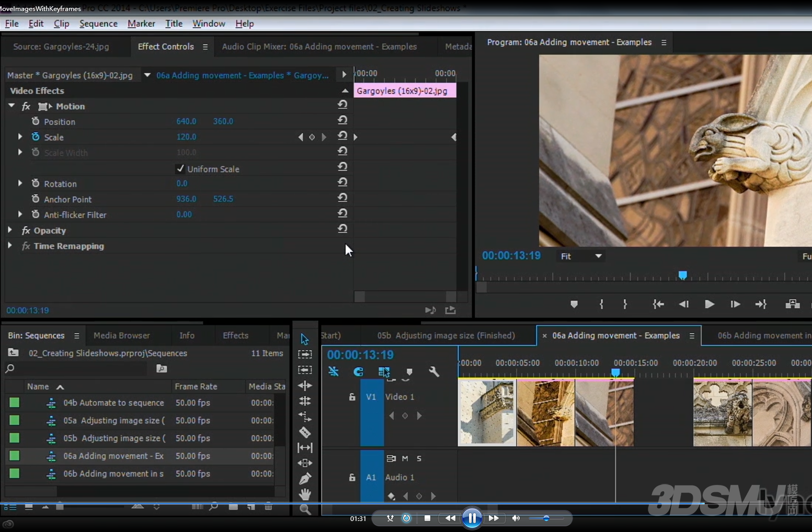
Task: Select the Razor tool
Action: click(305, 432)
